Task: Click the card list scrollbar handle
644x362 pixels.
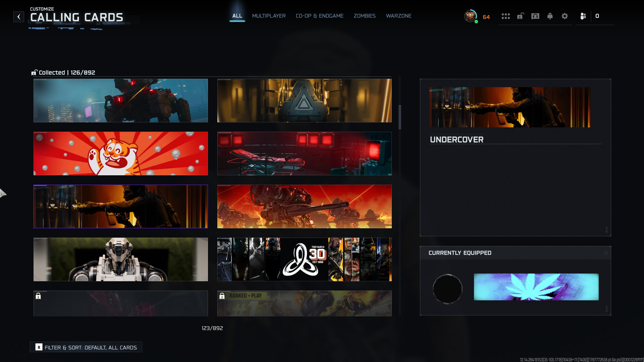Action: pyautogui.click(x=399, y=117)
